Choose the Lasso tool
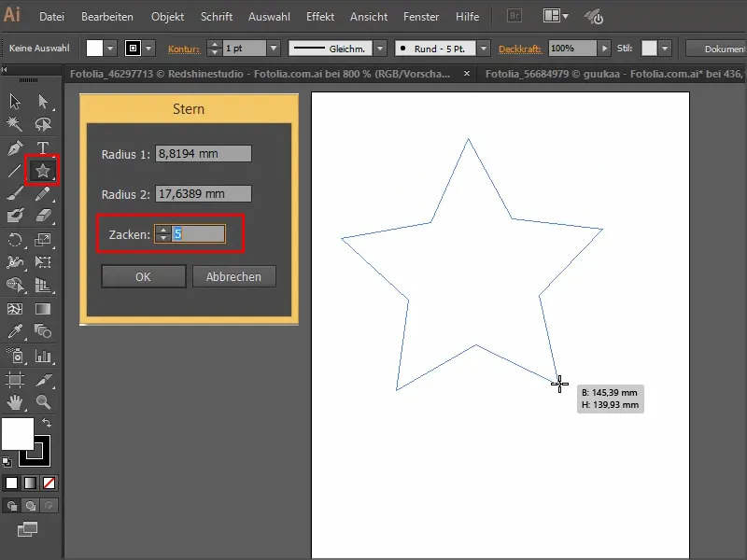747x560 pixels. 43,124
